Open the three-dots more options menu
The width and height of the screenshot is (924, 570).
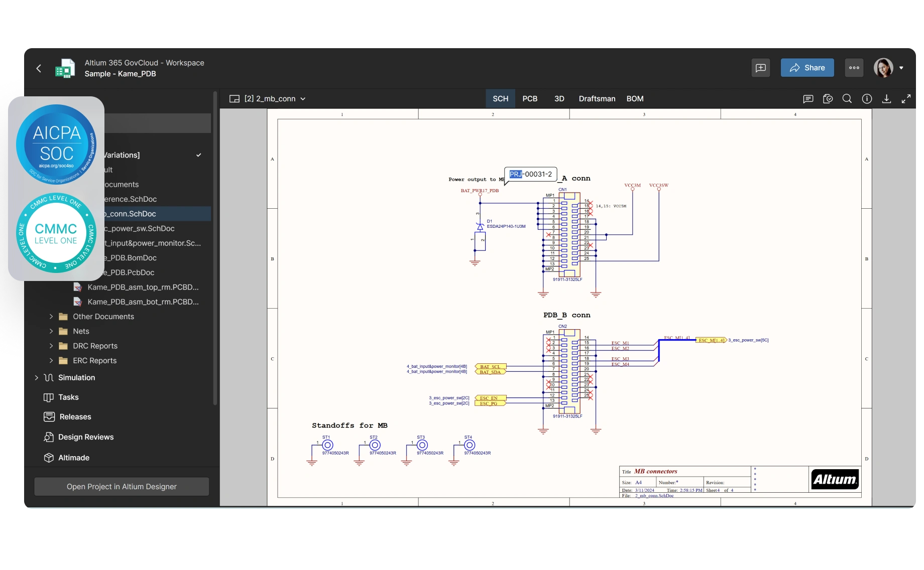tap(854, 68)
